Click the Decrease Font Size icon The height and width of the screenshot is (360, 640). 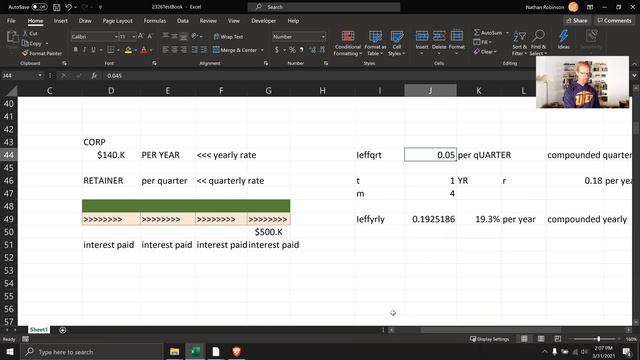(150, 36)
